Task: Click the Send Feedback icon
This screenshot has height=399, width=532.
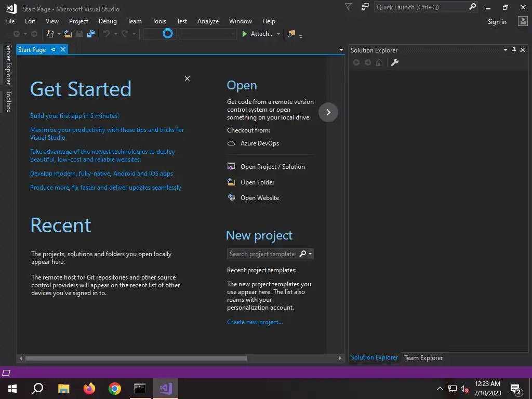Action: (x=365, y=7)
